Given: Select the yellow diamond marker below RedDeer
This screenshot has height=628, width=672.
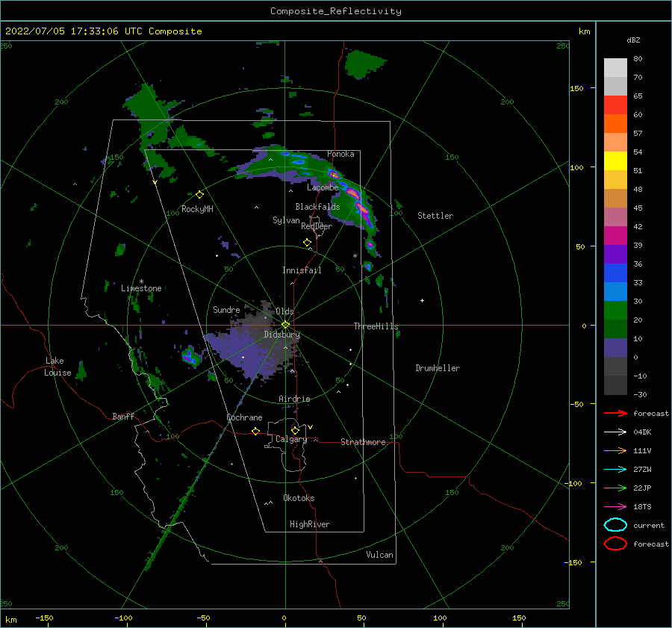Looking at the screenshot, I should tap(307, 243).
